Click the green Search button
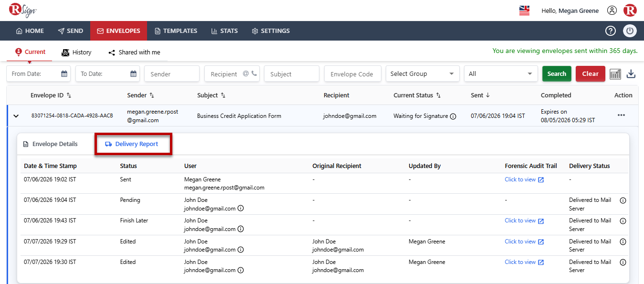 [557, 74]
